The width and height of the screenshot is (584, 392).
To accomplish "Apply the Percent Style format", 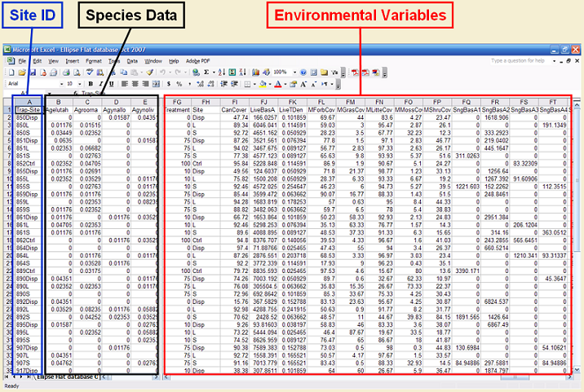I will (178, 83).
